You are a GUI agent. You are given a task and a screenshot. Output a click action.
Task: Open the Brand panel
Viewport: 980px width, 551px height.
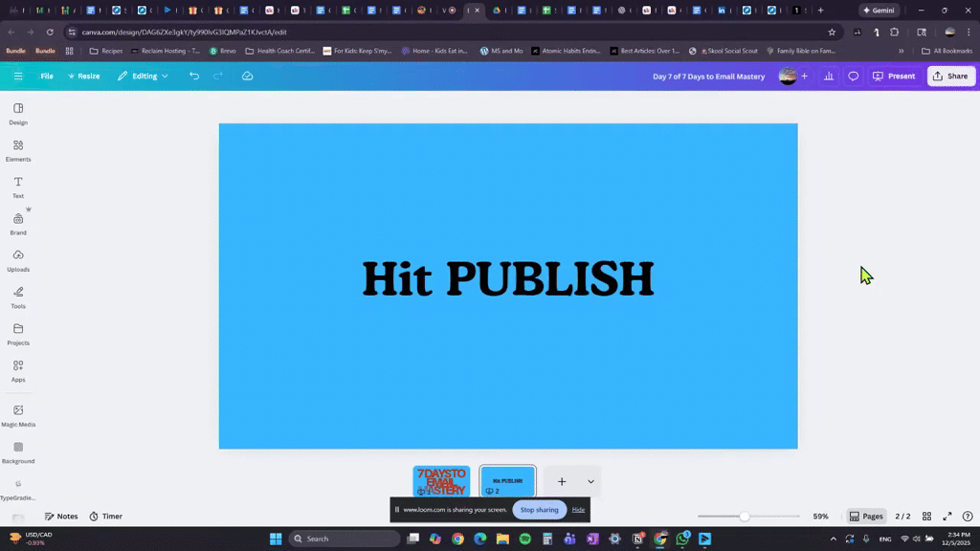tap(17, 223)
